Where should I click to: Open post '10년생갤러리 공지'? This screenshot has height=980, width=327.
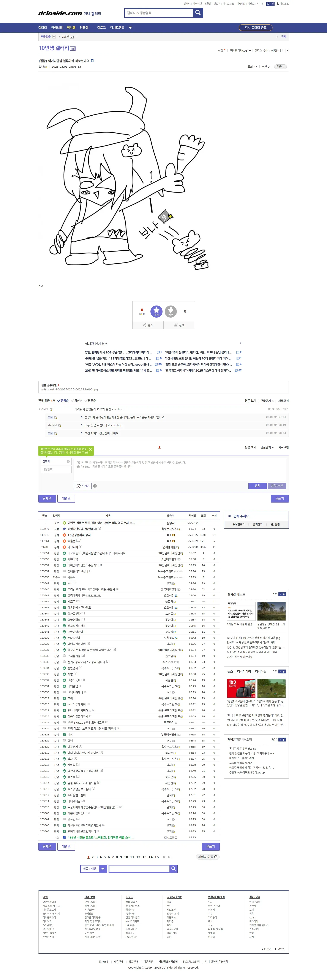tap(79, 535)
